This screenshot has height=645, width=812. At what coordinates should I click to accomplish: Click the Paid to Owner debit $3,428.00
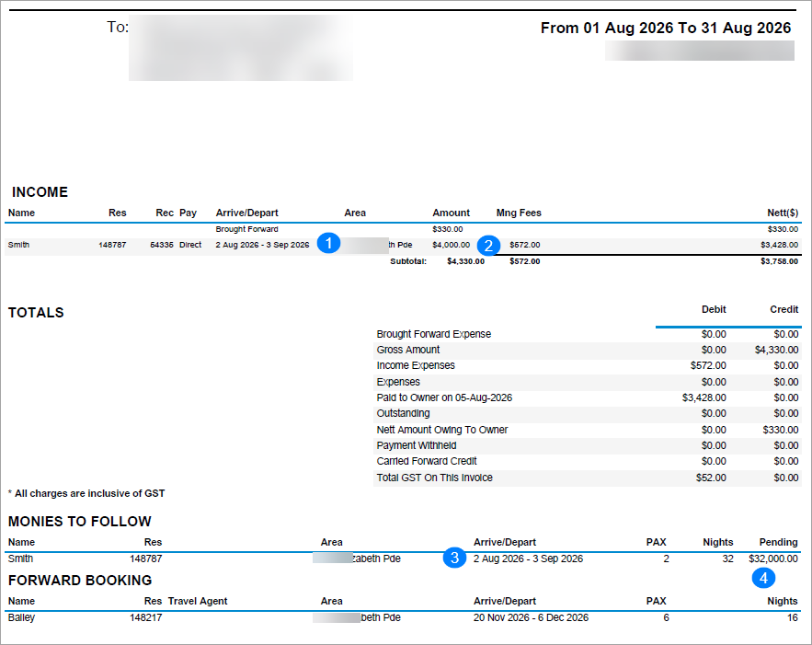pyautogui.click(x=703, y=397)
